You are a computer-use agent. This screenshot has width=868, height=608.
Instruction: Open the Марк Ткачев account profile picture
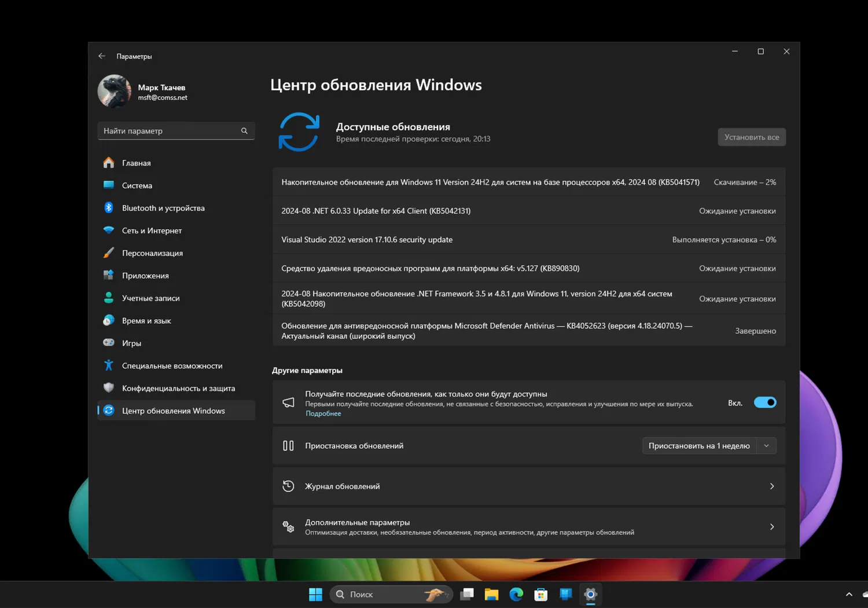(x=115, y=91)
